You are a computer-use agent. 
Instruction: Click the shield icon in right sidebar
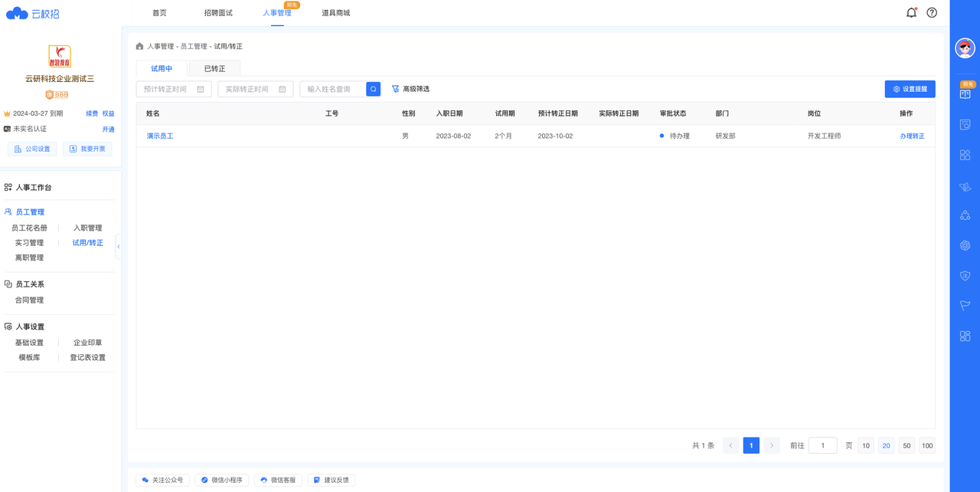(965, 275)
